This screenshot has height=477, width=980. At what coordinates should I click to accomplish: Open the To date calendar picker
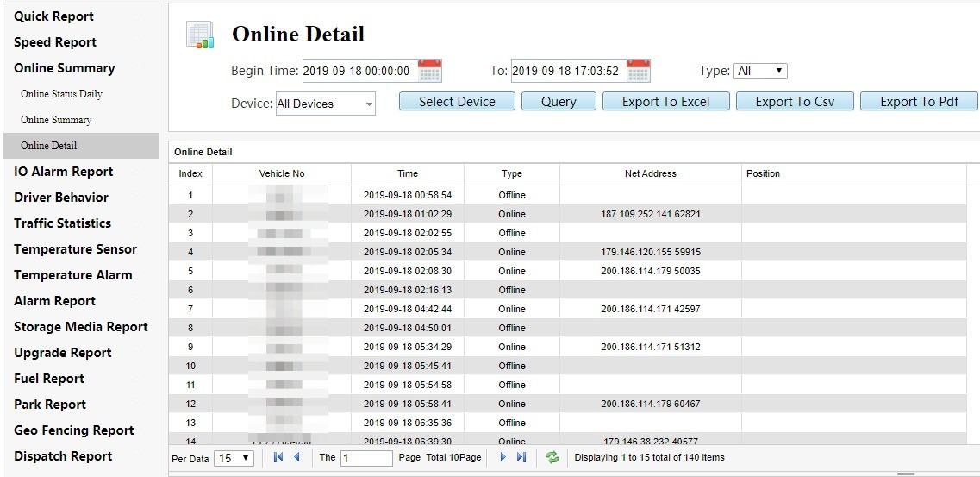click(x=638, y=71)
